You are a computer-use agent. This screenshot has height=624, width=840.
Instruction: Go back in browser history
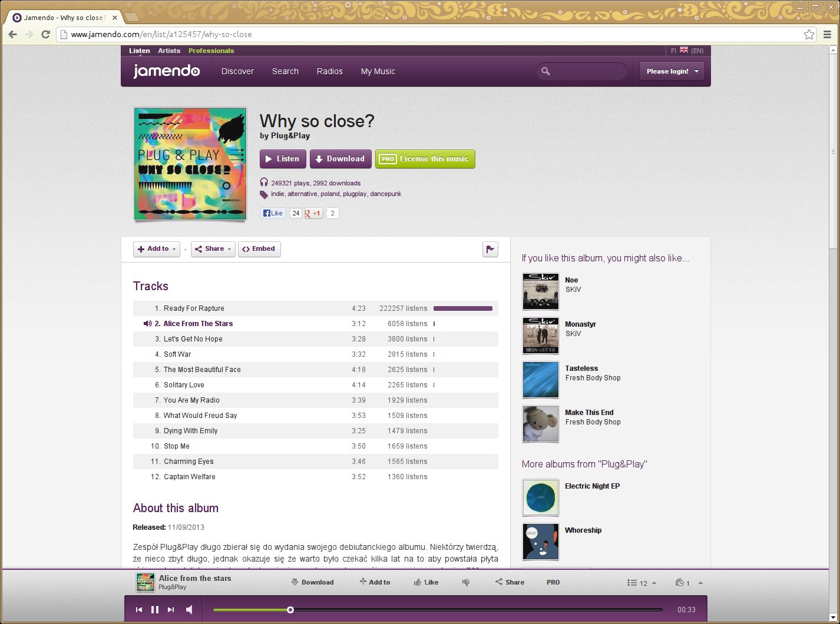12,34
